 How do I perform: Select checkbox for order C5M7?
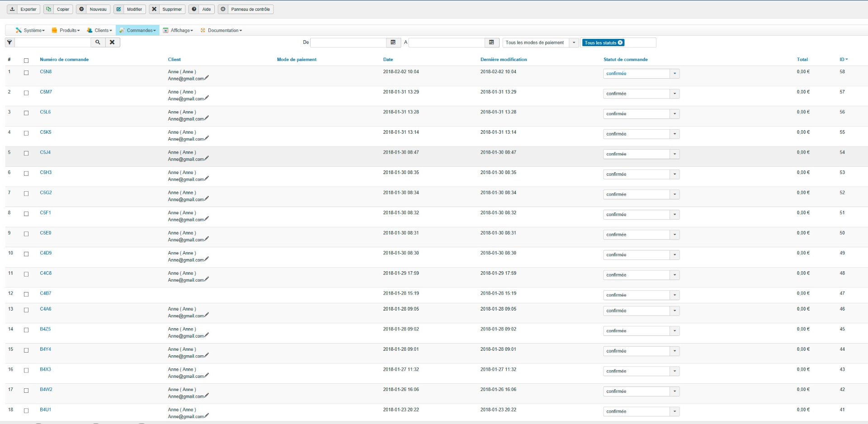pos(26,93)
